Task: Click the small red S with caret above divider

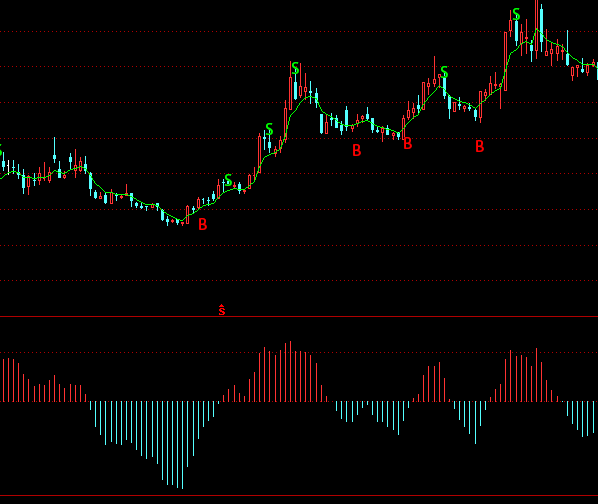Action: click(x=222, y=310)
